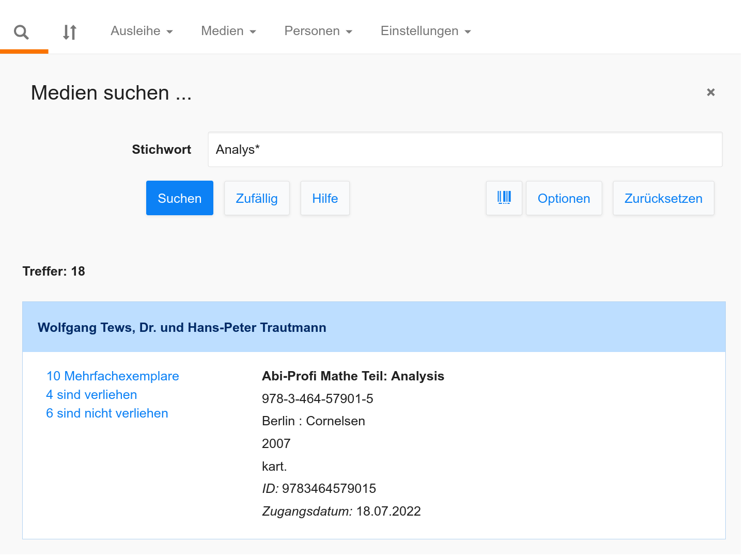Click the Treffer: 18 result count
This screenshot has width=748, height=560.
point(54,271)
